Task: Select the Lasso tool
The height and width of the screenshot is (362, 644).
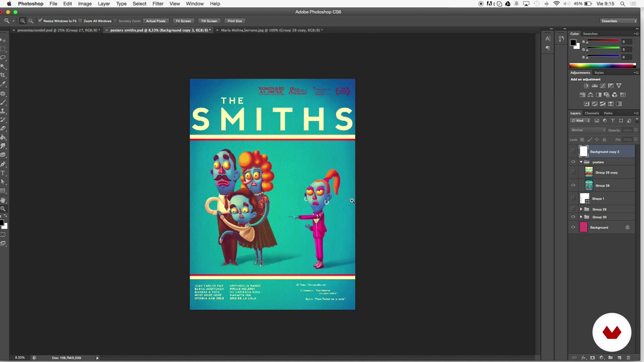Action: click(x=3, y=57)
